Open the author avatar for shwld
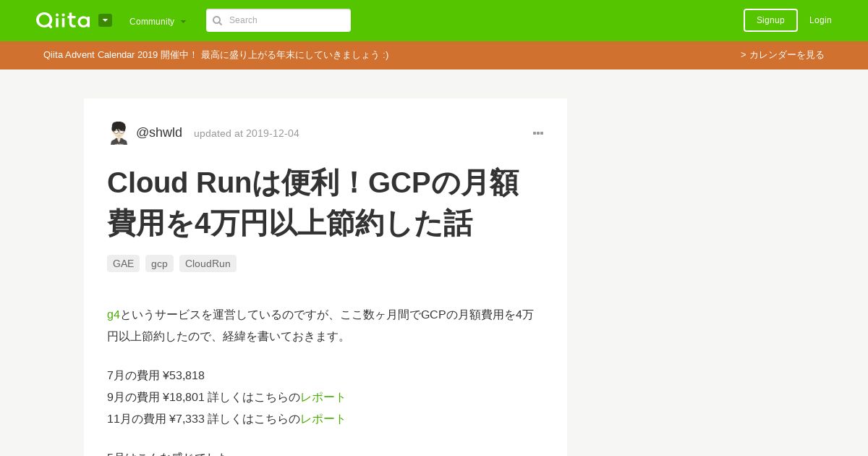 pos(119,133)
